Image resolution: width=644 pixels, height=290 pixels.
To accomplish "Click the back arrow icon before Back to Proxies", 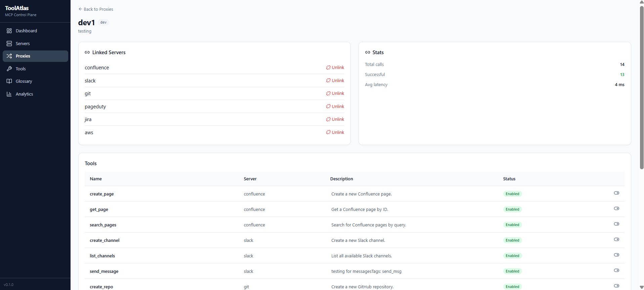I will pos(80,9).
